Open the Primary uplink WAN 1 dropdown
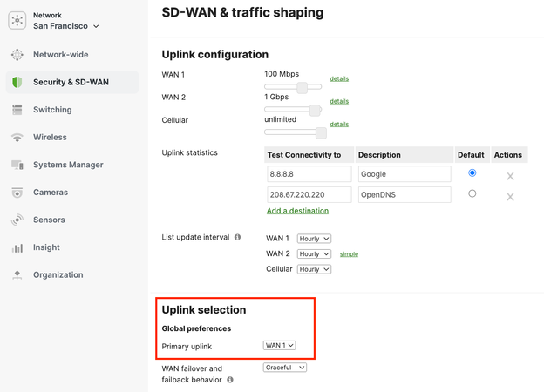This screenshot has width=544, height=392. (x=279, y=346)
